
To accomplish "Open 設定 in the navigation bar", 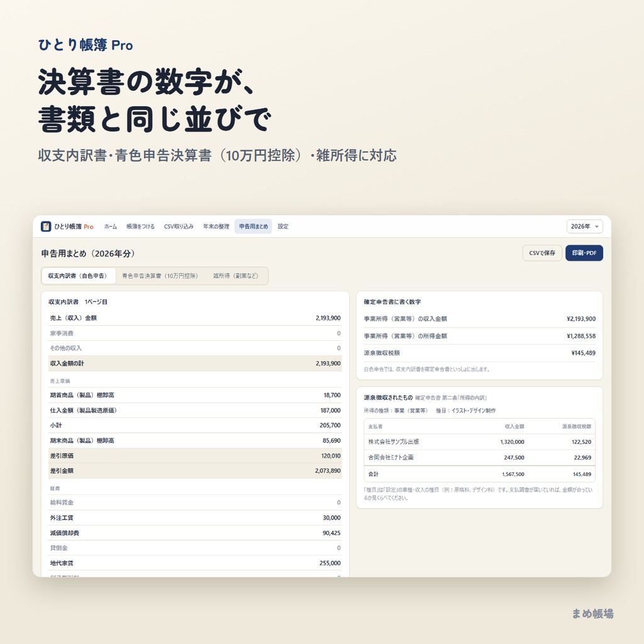I will [283, 226].
